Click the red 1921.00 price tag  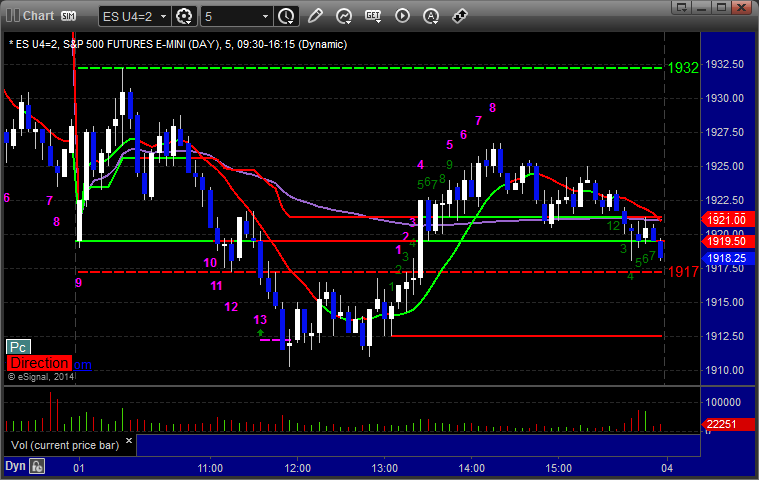coord(726,220)
